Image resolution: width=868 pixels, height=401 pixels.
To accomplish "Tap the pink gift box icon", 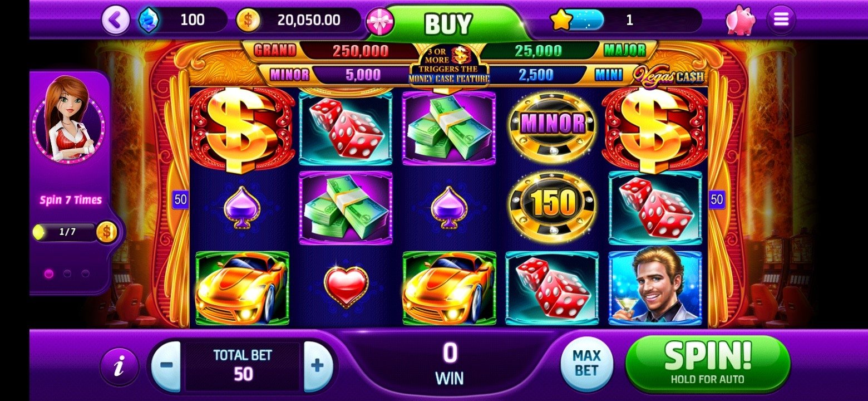I will pos(380,21).
